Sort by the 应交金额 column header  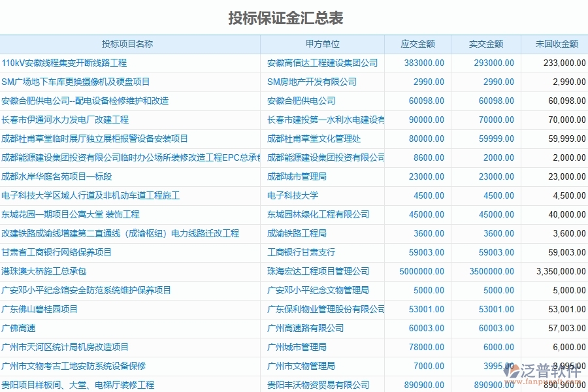point(417,44)
